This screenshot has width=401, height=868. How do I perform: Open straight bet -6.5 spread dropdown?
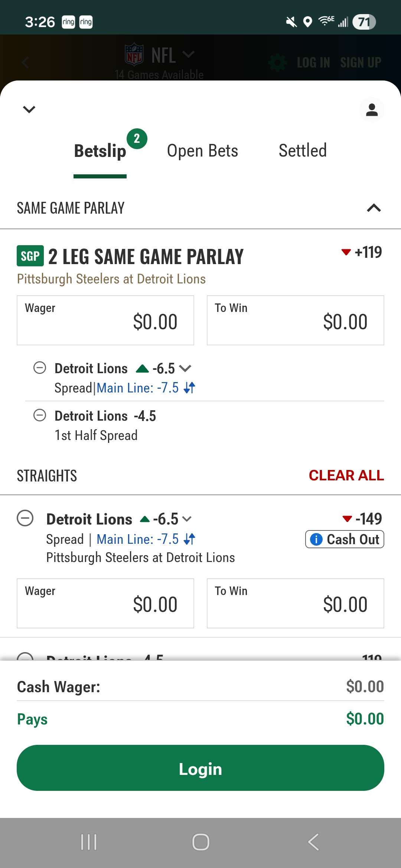(187, 519)
